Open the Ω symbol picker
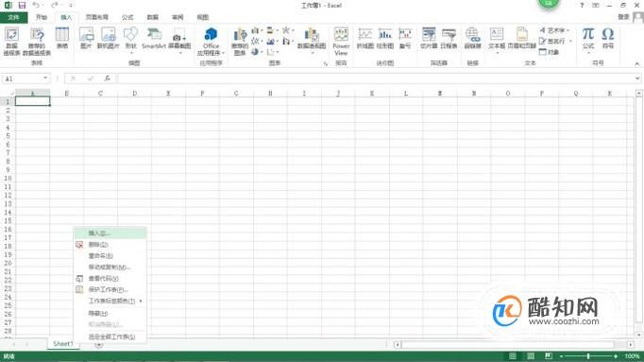 [608, 38]
